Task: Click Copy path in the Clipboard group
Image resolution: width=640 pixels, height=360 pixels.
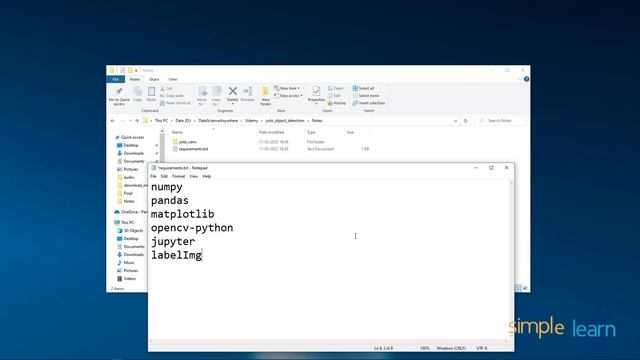Action: (x=172, y=96)
